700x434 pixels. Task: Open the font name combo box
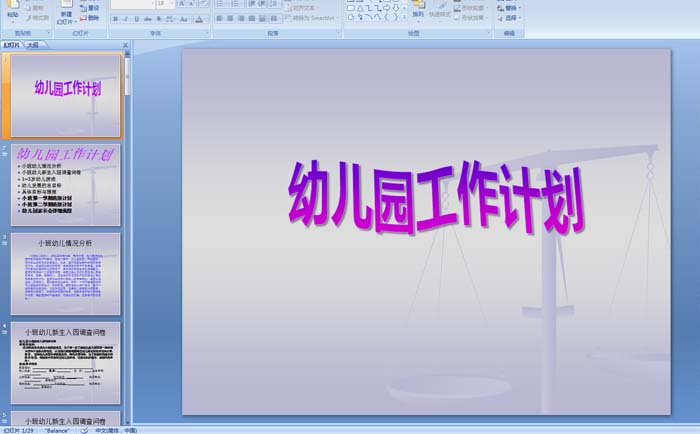click(133, 4)
